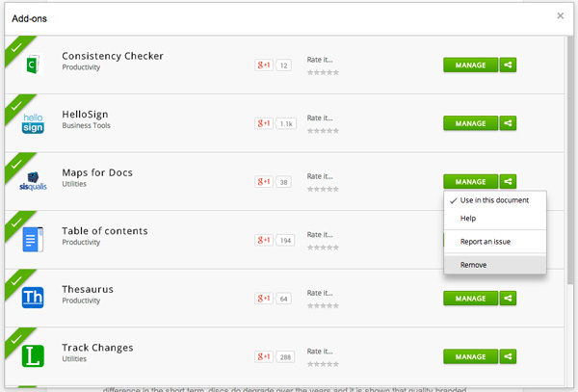Select Remove to uninstall Maps for Docs
This screenshot has width=578, height=392.
495,265
